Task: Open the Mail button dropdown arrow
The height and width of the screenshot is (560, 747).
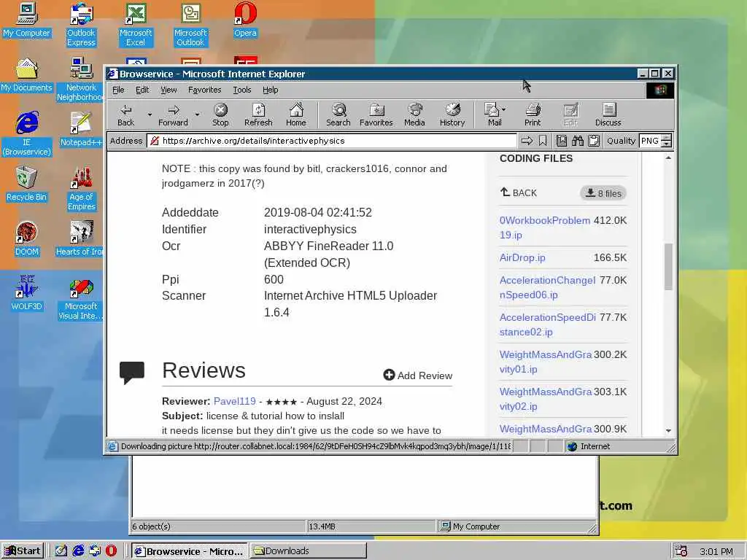Action: (x=504, y=109)
